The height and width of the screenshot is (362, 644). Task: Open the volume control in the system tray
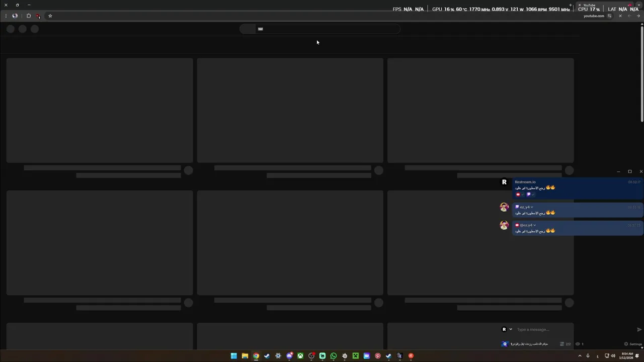[613, 356]
